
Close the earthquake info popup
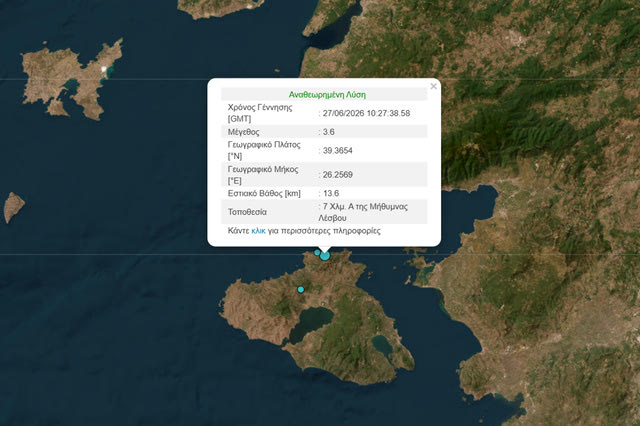(433, 86)
